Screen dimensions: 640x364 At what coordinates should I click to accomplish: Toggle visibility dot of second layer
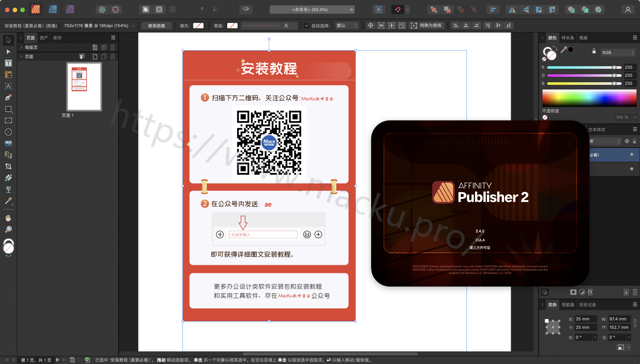pos(632,169)
